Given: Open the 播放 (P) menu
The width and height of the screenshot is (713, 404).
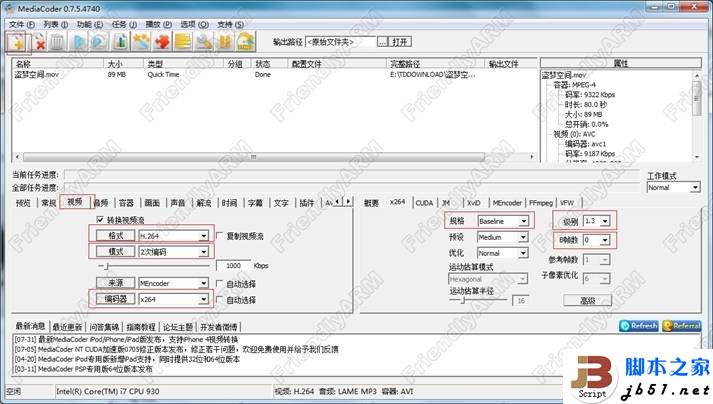Looking at the screenshot, I should (158, 24).
